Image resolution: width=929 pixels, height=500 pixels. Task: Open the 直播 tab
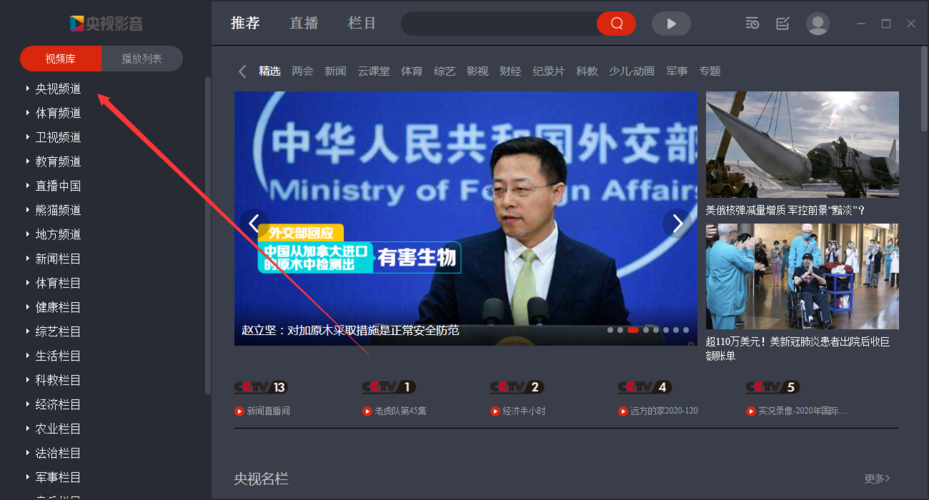[304, 23]
